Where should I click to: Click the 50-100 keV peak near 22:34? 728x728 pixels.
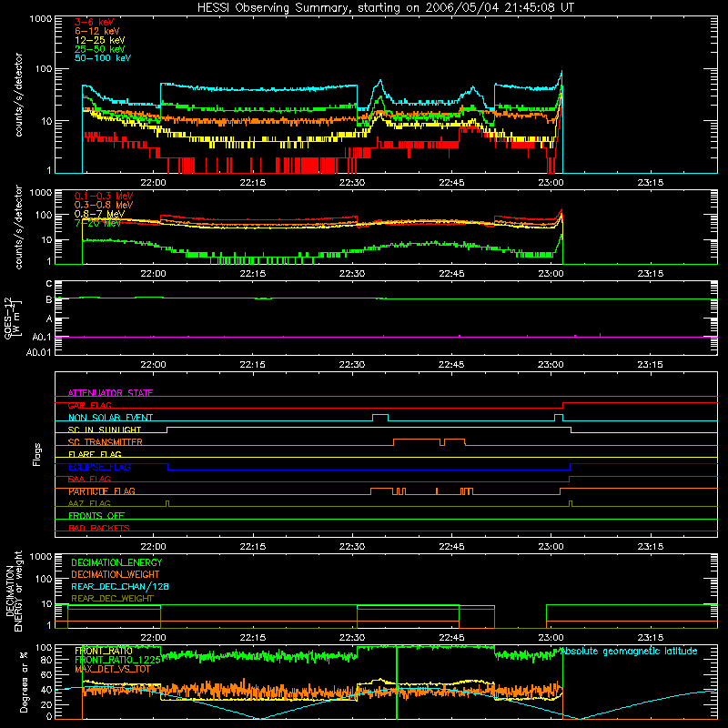[380, 81]
